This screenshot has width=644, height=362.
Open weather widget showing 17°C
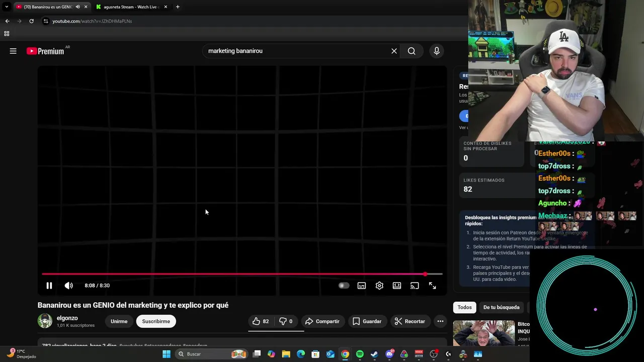(x=21, y=354)
